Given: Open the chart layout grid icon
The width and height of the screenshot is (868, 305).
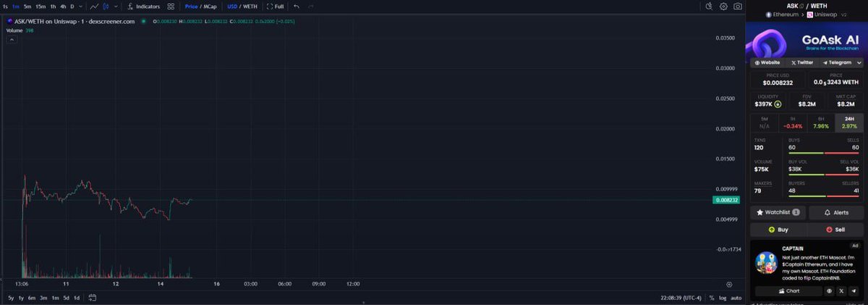Looking at the screenshot, I should 171,7.
